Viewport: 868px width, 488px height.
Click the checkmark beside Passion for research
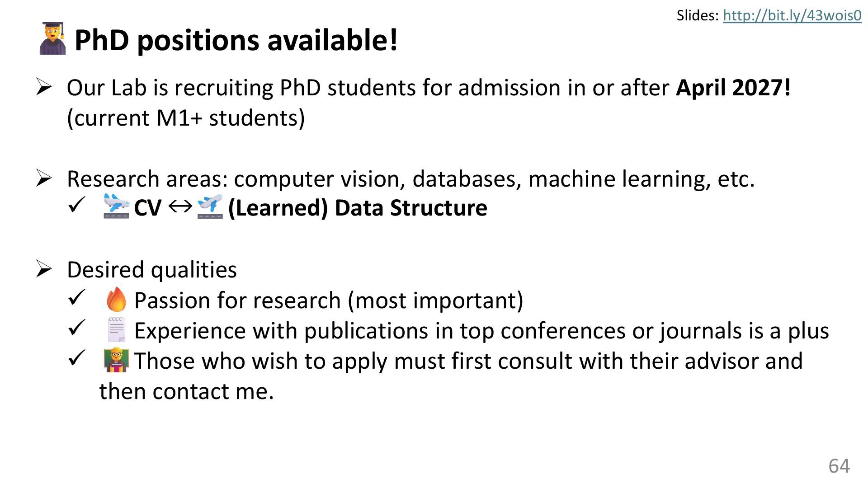pyautogui.click(x=77, y=297)
